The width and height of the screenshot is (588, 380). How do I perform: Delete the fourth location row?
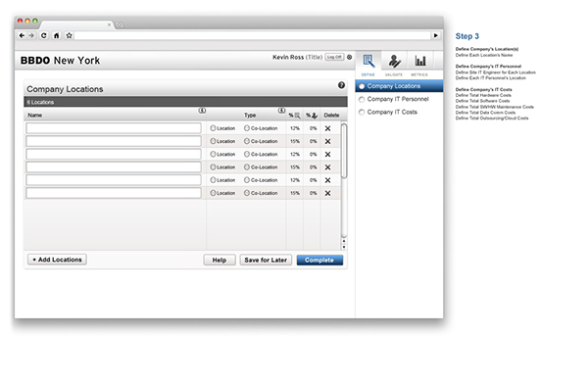(x=327, y=167)
